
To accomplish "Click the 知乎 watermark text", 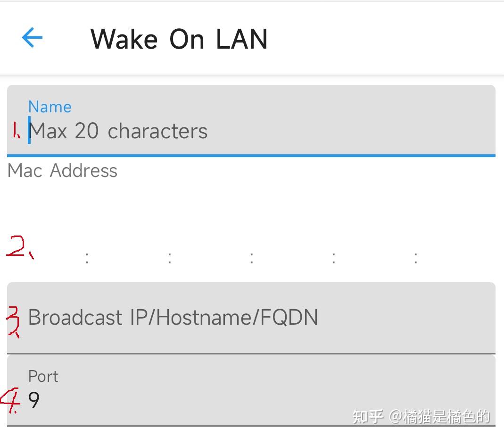I will coord(367,416).
